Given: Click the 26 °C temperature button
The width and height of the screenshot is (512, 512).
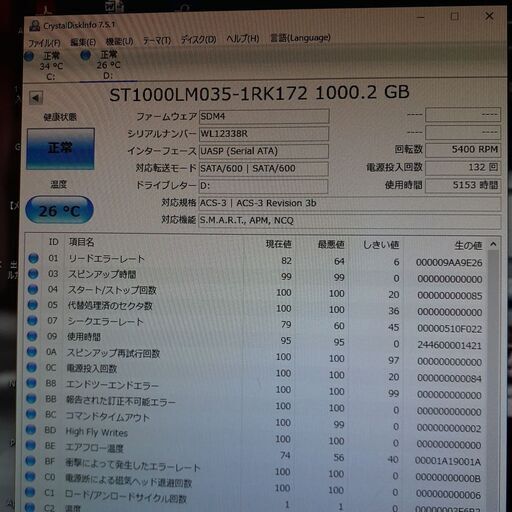Looking at the screenshot, I should [x=60, y=210].
